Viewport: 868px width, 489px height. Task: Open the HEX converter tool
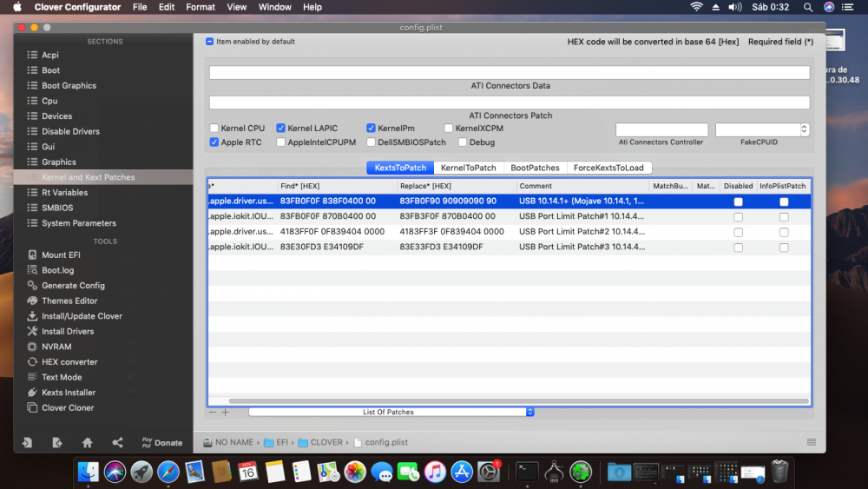(x=69, y=361)
